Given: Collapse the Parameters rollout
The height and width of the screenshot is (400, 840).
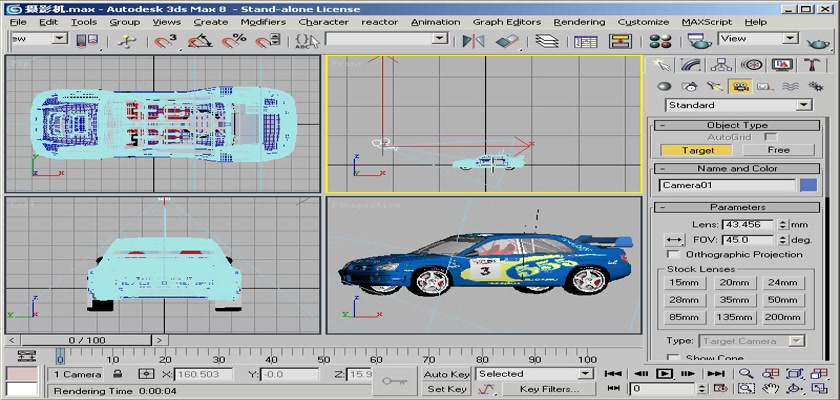Looking at the screenshot, I should 737,207.
